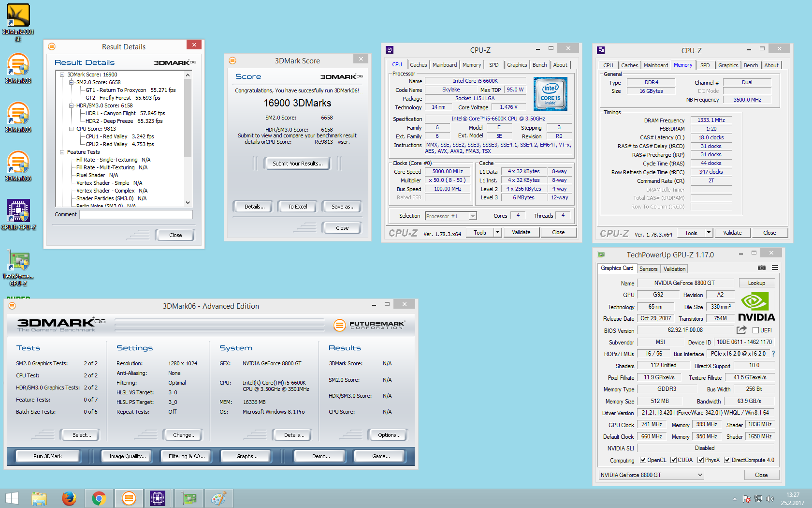Launch Chrome from the taskbar
812x508 pixels.
coord(99,498)
